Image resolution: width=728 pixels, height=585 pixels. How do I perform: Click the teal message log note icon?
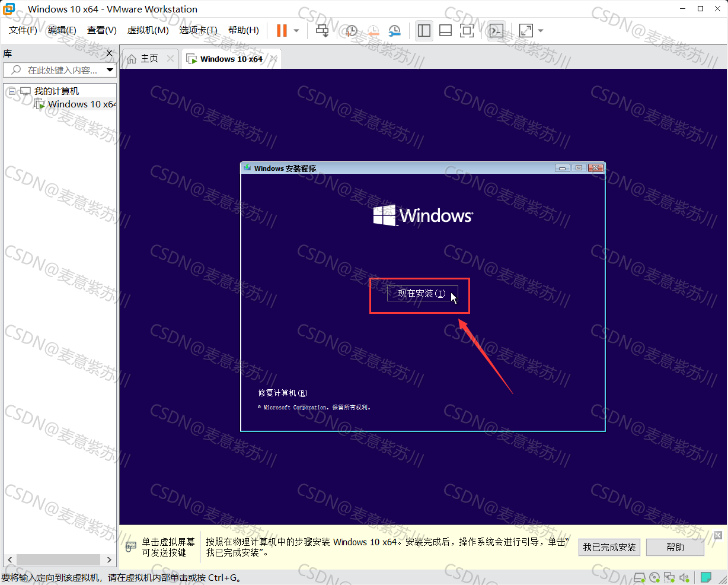point(706,577)
